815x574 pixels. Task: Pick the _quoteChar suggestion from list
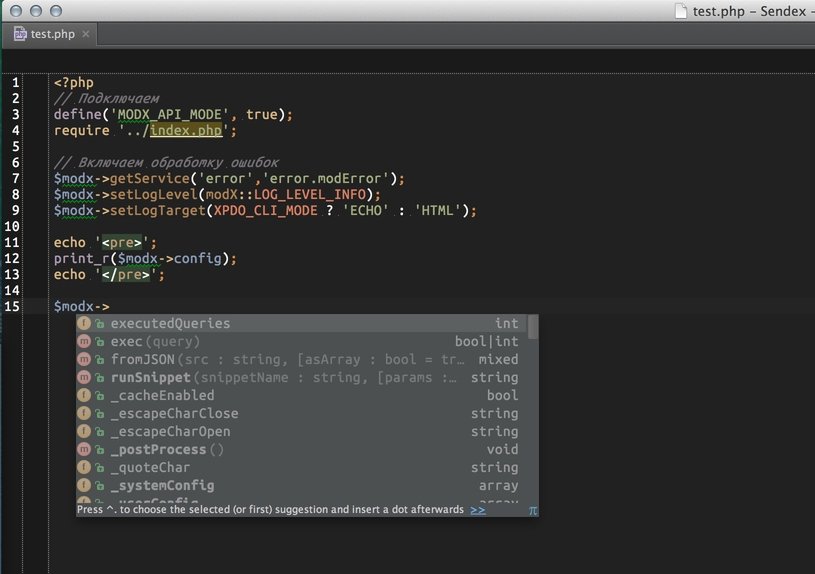pos(150,468)
